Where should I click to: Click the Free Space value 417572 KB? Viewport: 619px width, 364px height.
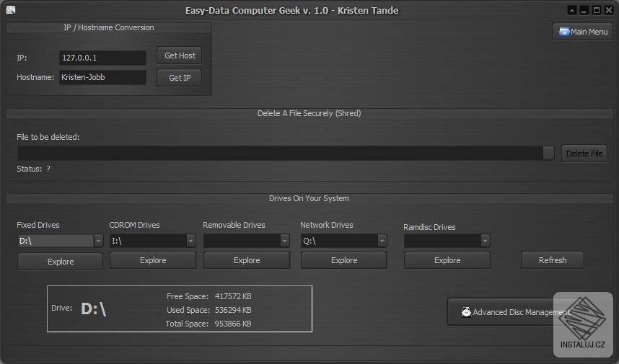[x=233, y=296]
